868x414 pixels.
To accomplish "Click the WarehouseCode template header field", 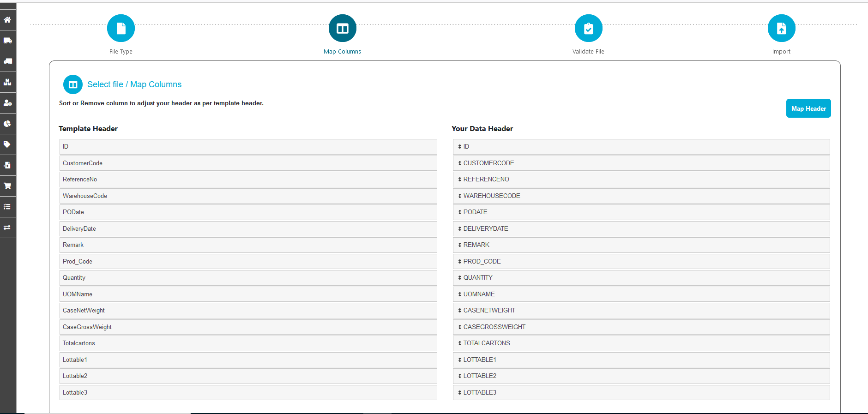I will (248, 196).
